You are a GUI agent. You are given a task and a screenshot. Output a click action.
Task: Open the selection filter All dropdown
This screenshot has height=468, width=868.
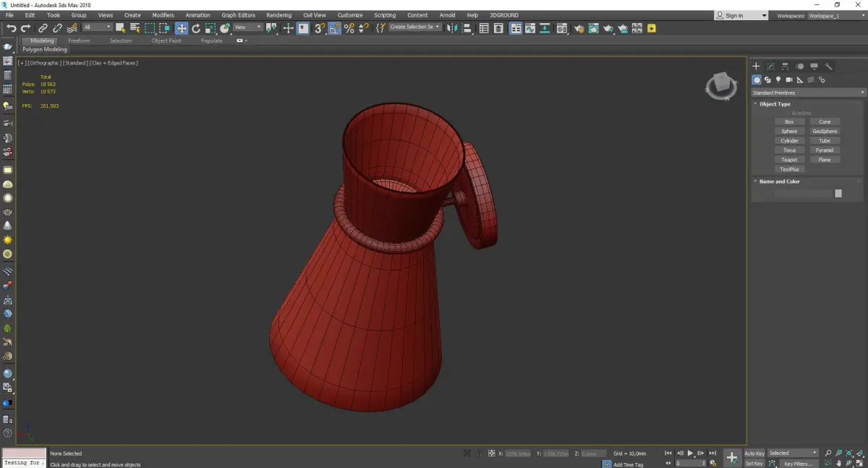point(97,27)
